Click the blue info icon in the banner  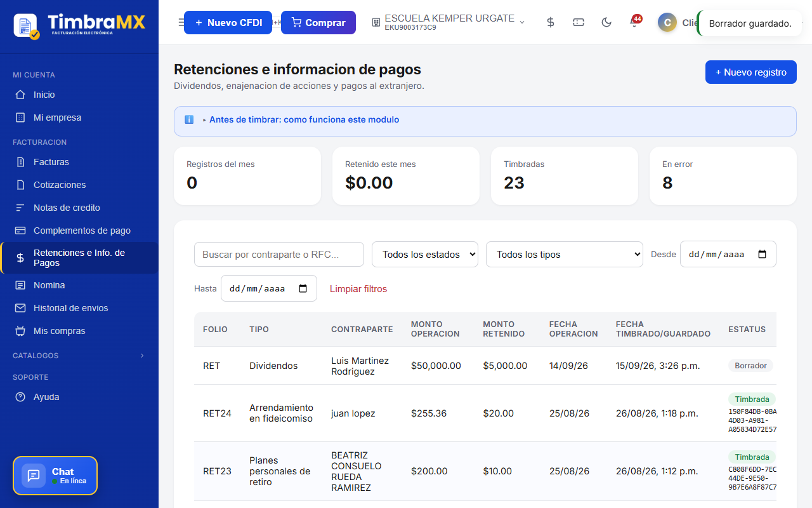coord(189,119)
